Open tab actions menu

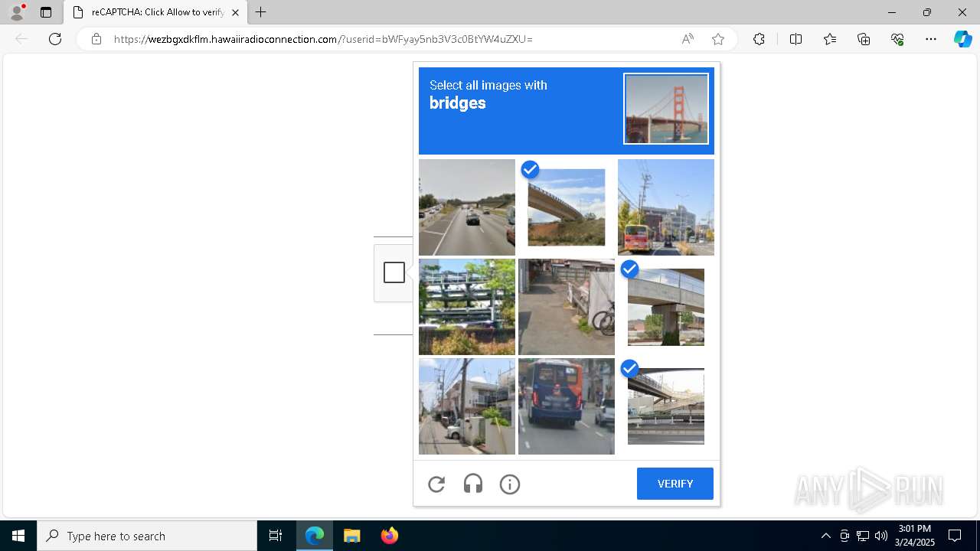point(46,12)
